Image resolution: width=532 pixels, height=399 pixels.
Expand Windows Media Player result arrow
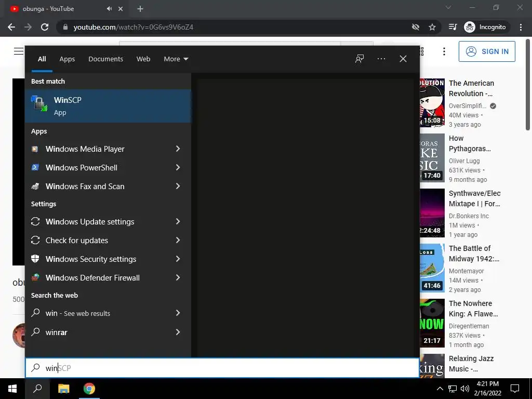point(178,149)
